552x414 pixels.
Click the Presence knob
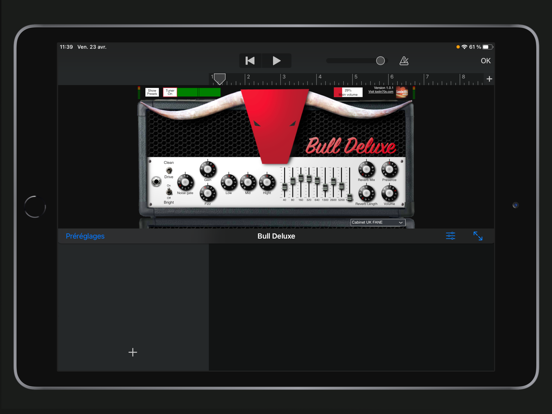[x=389, y=169]
